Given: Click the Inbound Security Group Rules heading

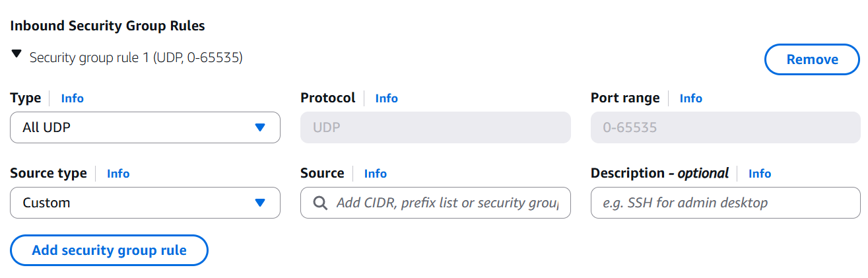Looking at the screenshot, I should 108,26.
